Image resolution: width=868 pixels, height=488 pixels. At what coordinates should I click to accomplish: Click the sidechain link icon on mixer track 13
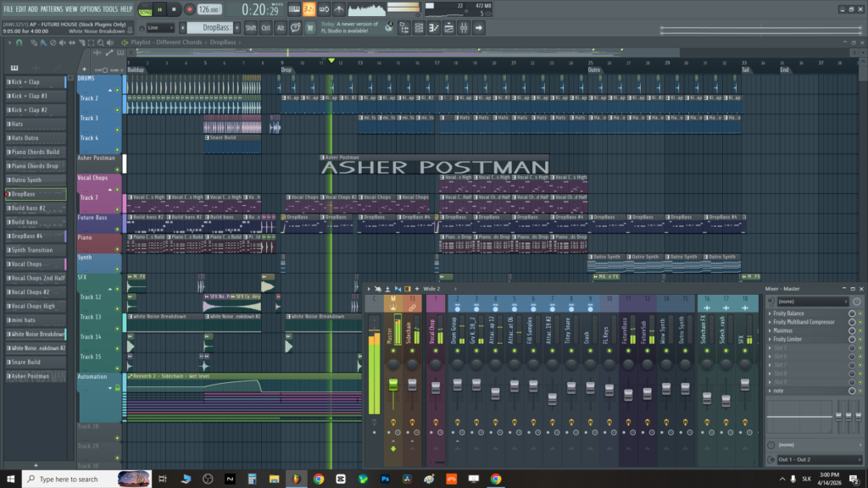click(412, 307)
